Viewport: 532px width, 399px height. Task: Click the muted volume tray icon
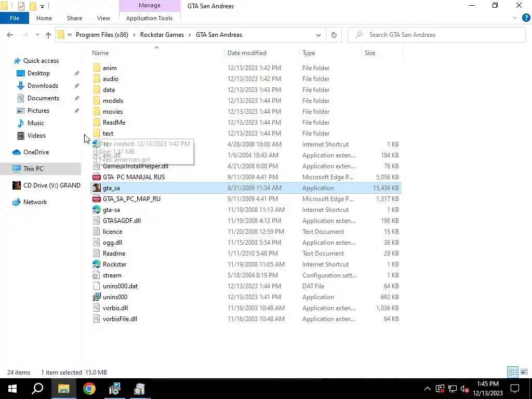point(465,389)
